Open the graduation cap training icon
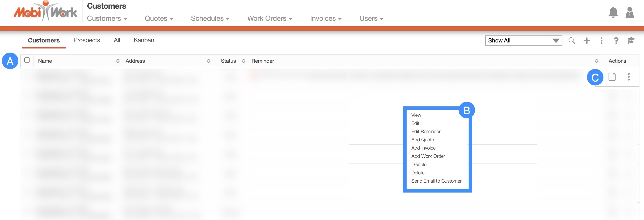The height and width of the screenshot is (220, 644). (631, 41)
